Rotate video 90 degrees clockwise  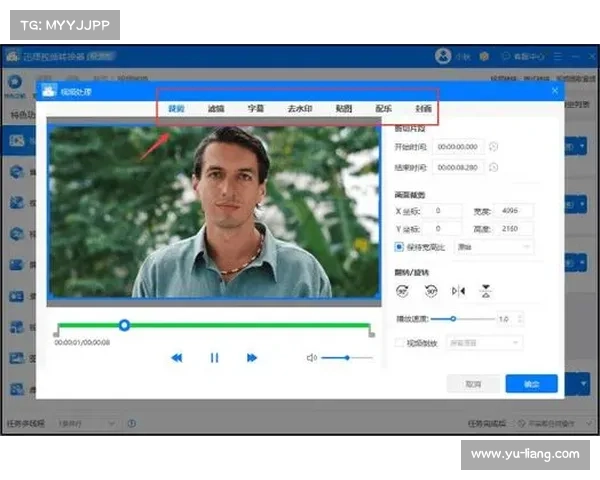click(x=402, y=291)
